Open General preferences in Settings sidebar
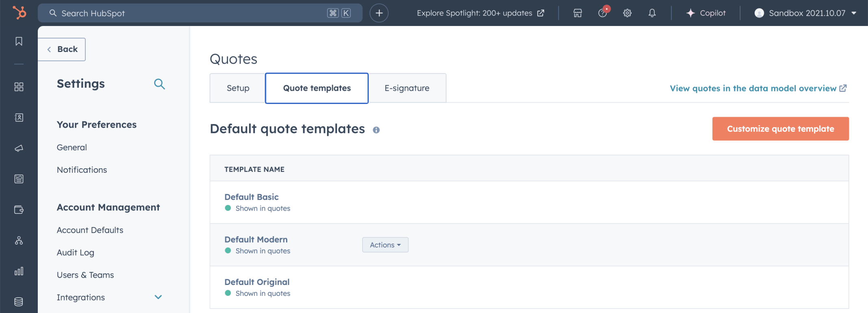This screenshot has width=868, height=313. coord(72,148)
